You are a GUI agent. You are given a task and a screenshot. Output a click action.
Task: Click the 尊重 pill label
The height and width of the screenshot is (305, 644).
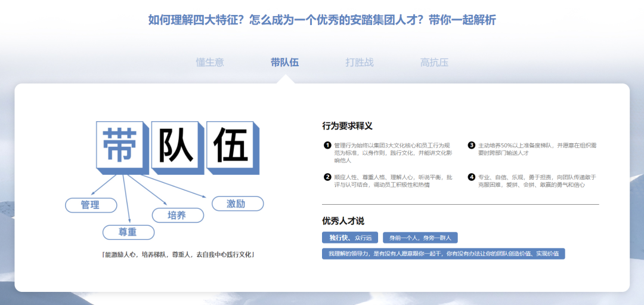(128, 232)
